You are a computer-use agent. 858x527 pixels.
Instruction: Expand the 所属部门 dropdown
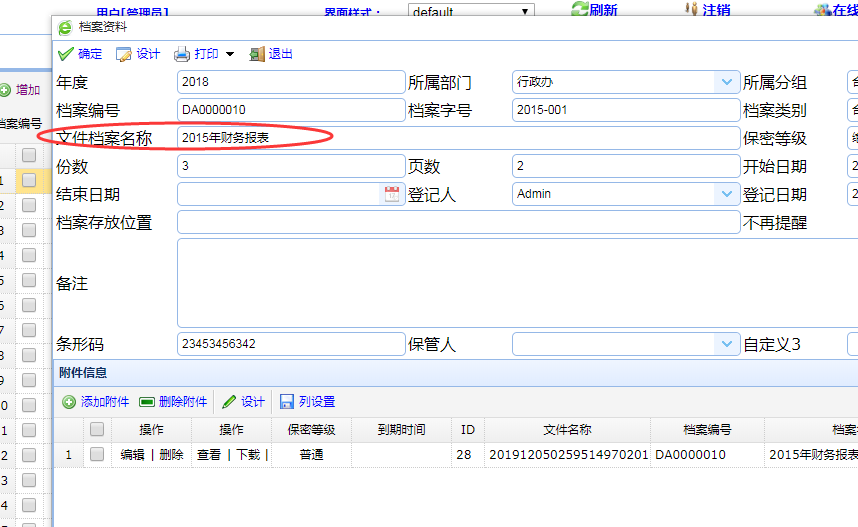point(726,82)
